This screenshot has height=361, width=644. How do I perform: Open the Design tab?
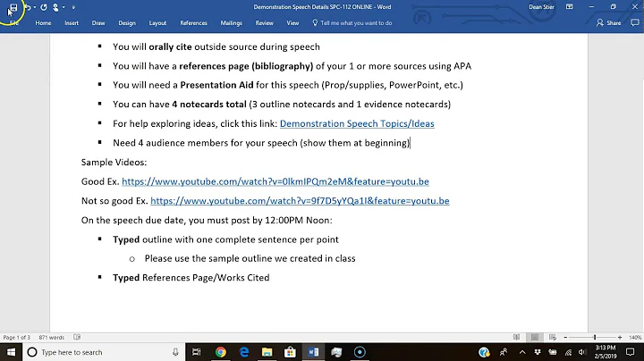(127, 23)
